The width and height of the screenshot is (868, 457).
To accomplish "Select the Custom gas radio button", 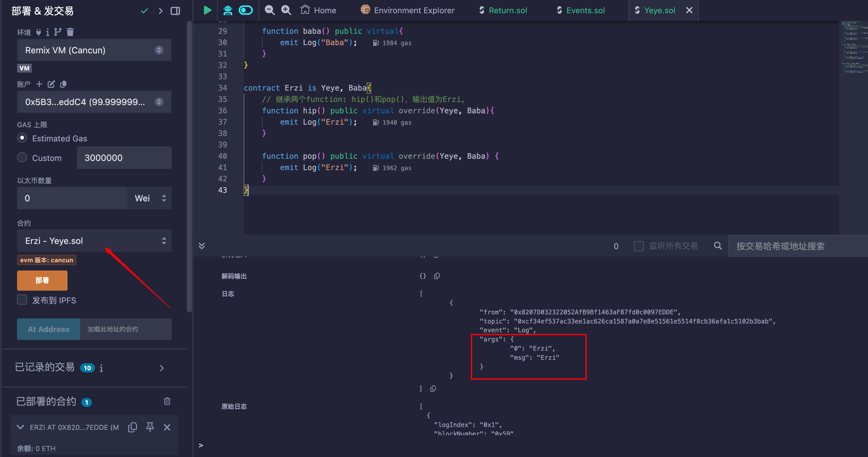I will (x=22, y=157).
